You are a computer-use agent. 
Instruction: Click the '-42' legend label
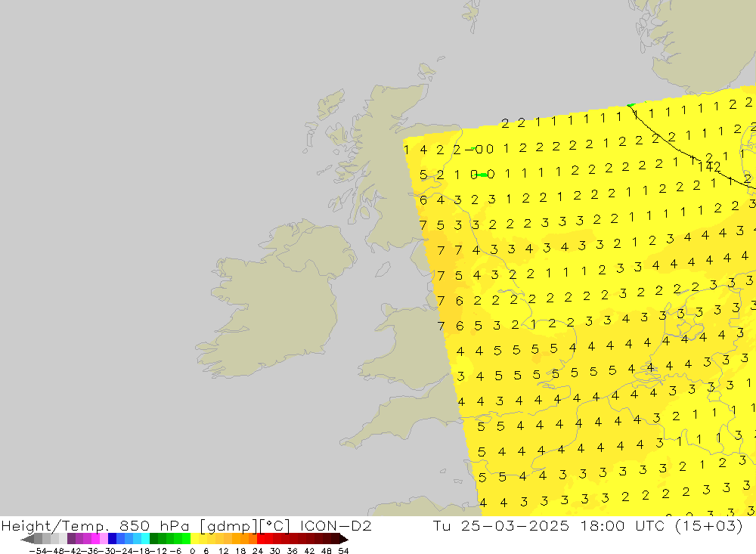click(74, 551)
